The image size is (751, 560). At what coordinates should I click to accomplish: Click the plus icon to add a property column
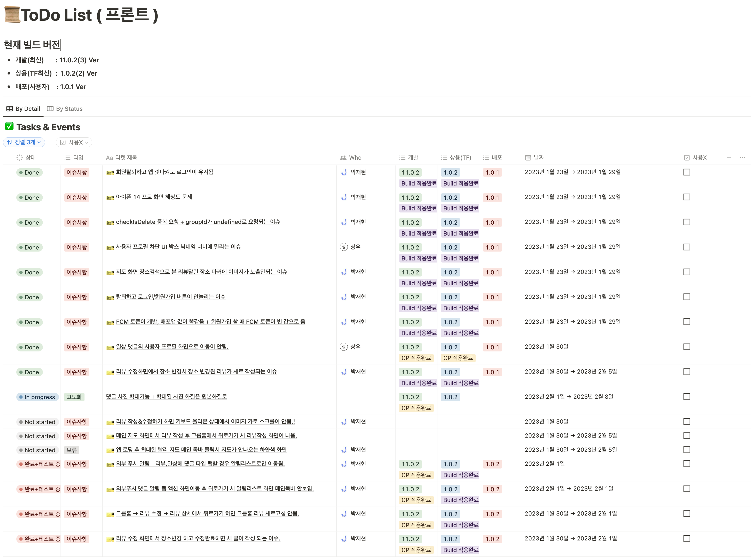pyautogui.click(x=729, y=158)
